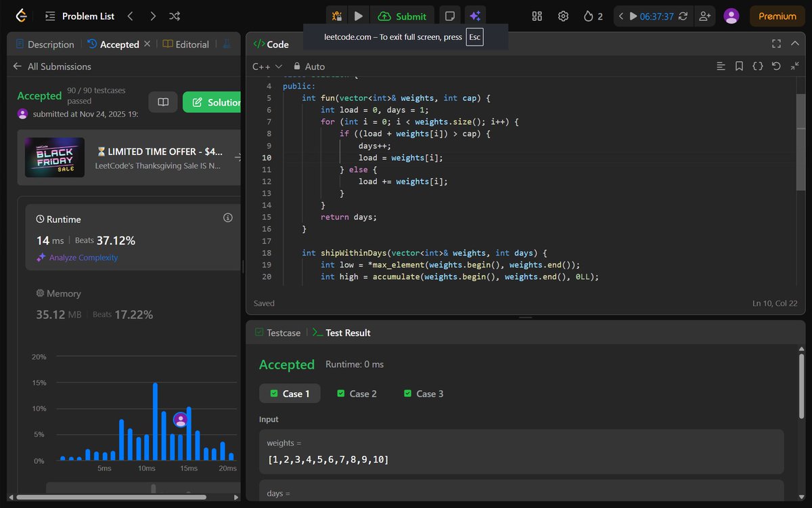Open the Problem List panel

point(81,16)
